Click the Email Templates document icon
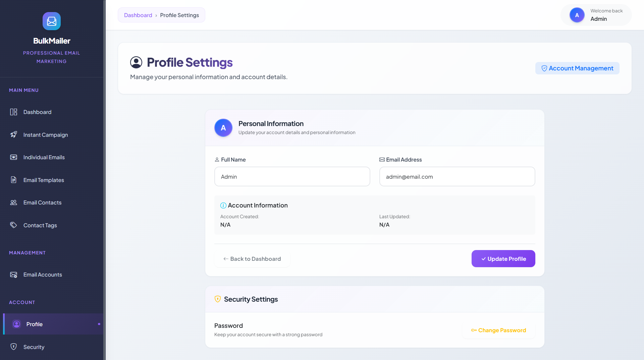This screenshot has width=644, height=360. point(13,180)
